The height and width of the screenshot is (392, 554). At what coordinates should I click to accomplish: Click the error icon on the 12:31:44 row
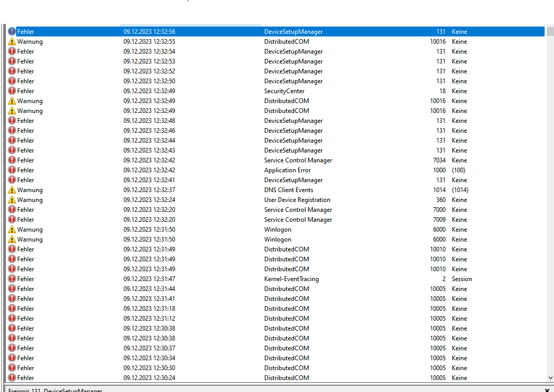click(x=11, y=288)
